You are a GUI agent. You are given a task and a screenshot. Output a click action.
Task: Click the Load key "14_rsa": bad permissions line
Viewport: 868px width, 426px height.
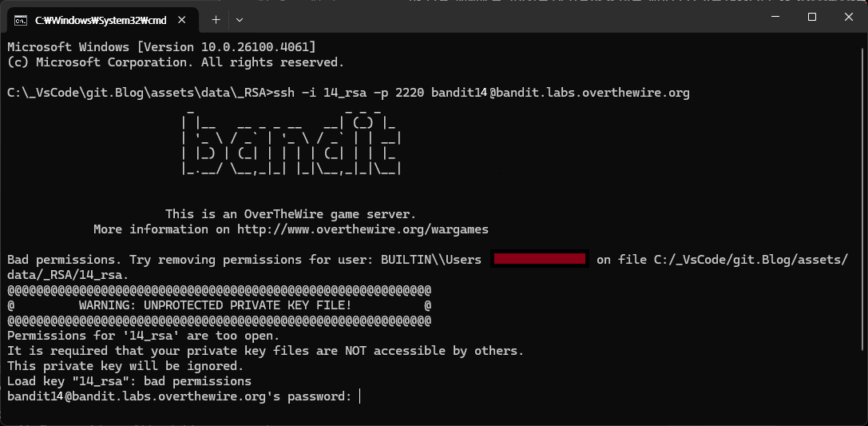[129, 381]
